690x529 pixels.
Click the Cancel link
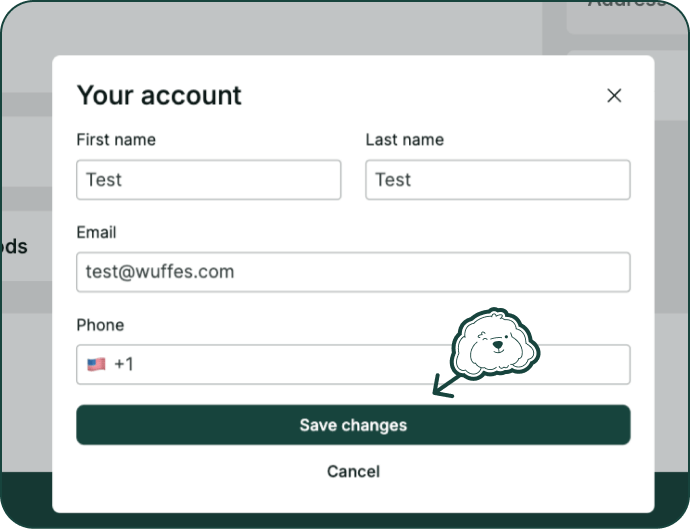pos(353,471)
